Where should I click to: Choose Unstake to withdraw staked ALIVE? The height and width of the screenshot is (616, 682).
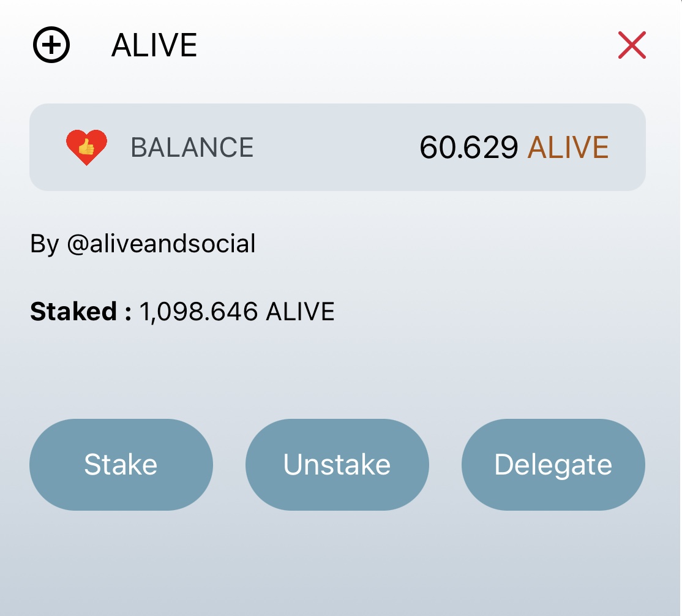(337, 465)
